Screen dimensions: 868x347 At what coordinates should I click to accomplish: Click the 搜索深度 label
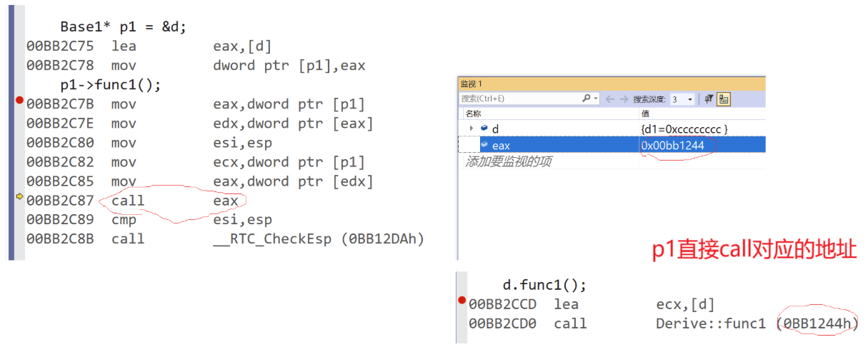[x=649, y=99]
